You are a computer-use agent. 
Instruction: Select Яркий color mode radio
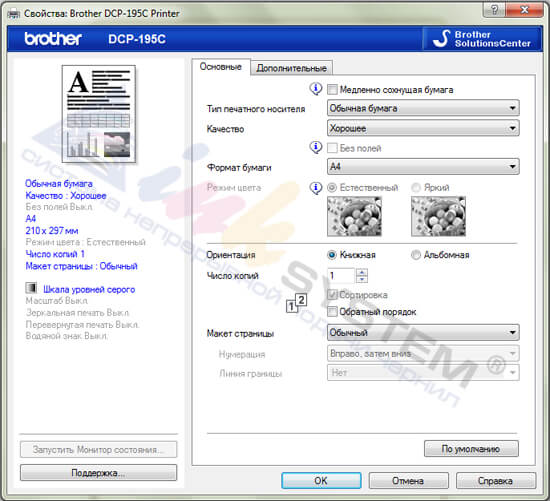point(416,187)
